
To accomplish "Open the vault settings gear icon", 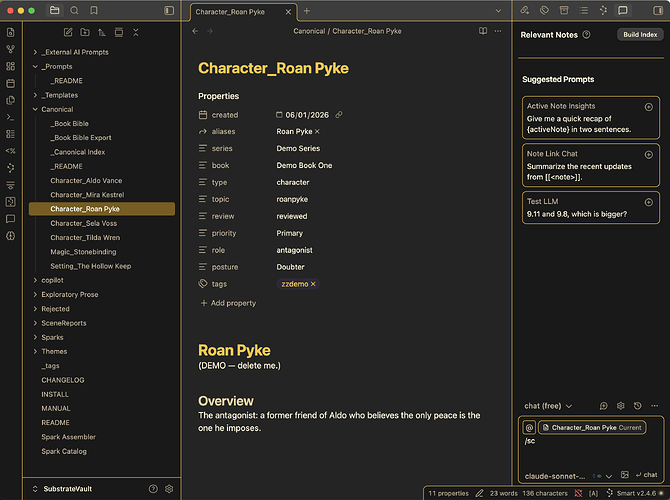I will click(169, 489).
